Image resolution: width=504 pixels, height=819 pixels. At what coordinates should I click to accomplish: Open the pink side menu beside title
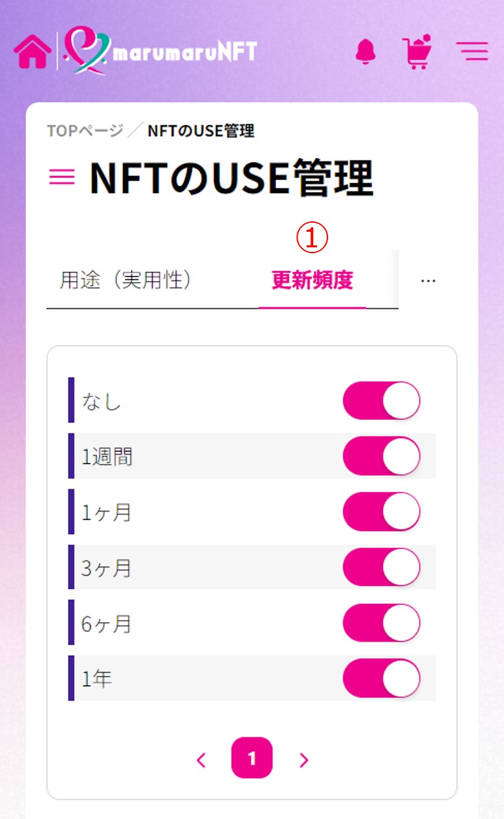62,177
